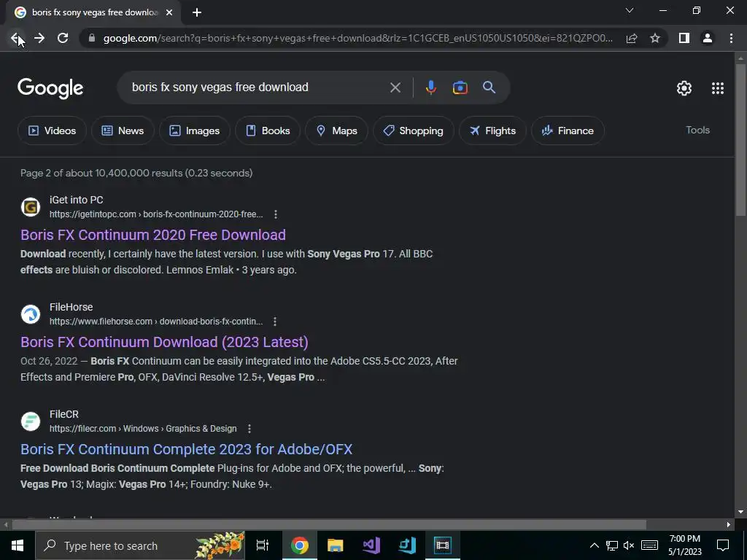Open File Explorer from the taskbar
Screen dimensions: 747x560
(x=336, y=545)
